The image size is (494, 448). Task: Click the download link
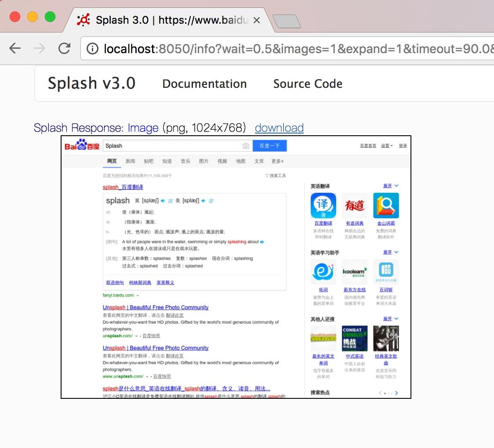click(x=279, y=128)
